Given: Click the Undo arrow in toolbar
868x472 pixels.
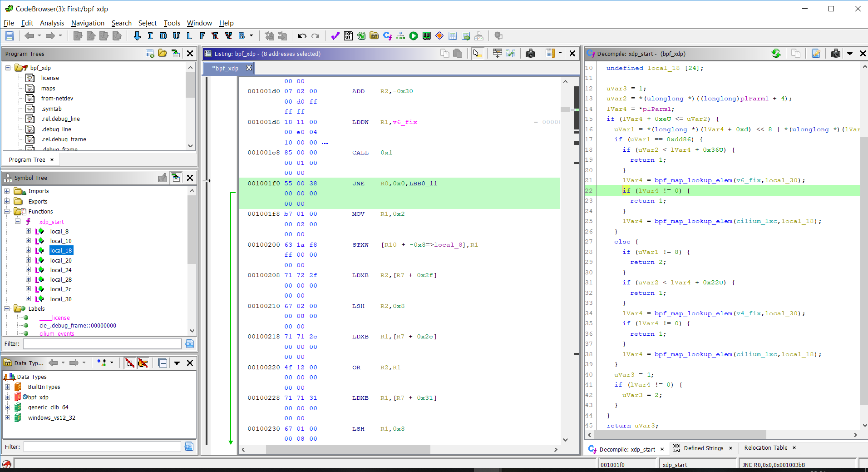Looking at the screenshot, I should tap(302, 36).
